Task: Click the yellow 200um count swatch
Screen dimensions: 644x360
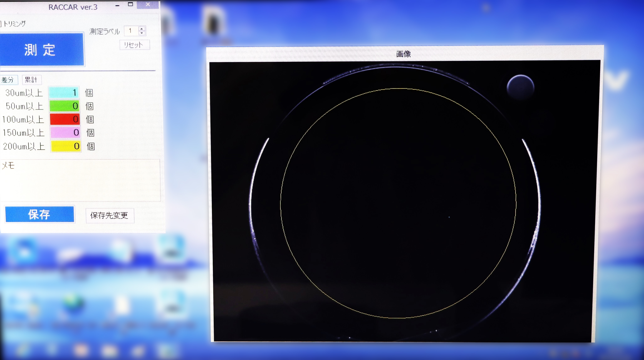Action: [65, 146]
